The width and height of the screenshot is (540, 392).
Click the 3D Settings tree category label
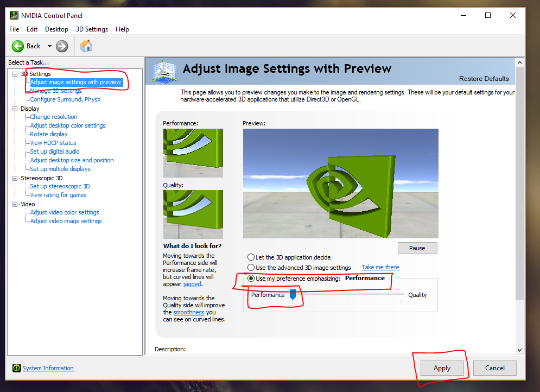click(36, 74)
